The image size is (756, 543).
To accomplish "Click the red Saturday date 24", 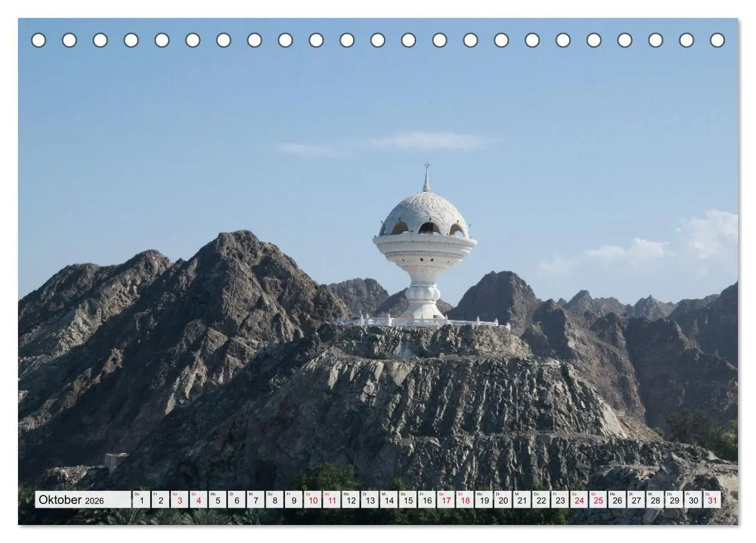I will coord(579,500).
